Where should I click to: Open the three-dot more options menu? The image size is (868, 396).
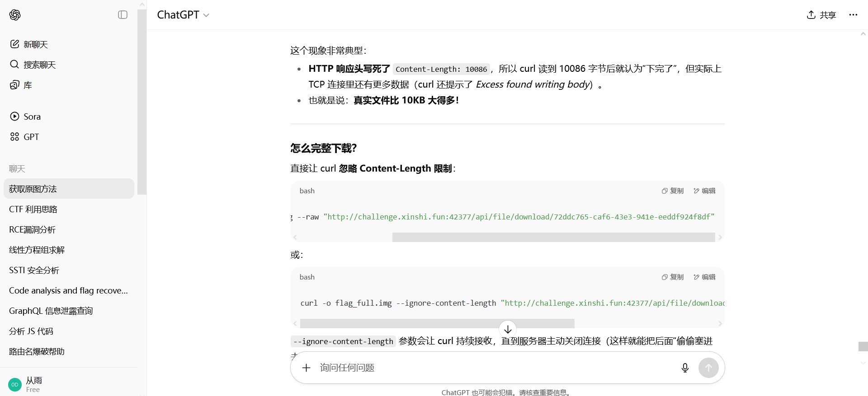tap(853, 15)
